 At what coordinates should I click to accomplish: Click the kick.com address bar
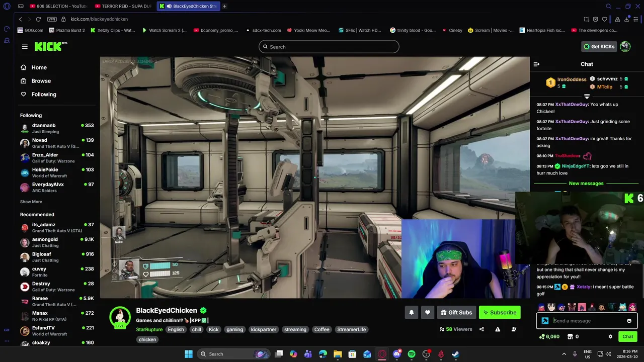click(x=99, y=19)
